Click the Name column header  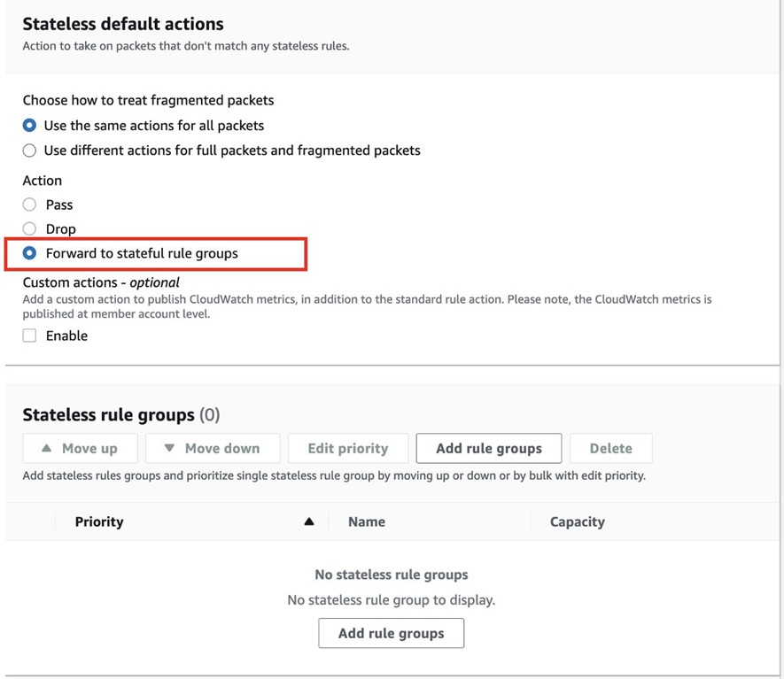point(366,521)
